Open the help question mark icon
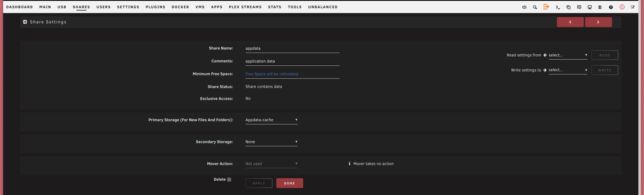This screenshot has height=195, width=644. [x=611, y=7]
